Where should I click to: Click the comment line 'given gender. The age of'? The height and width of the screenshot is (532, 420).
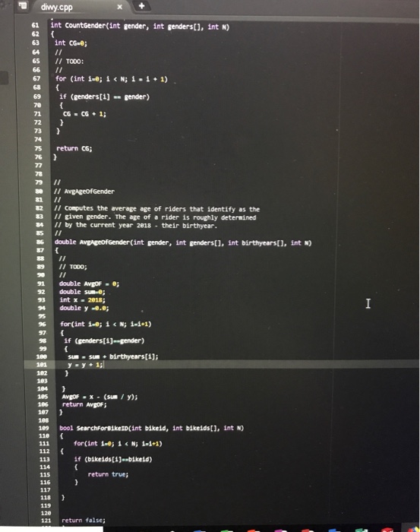point(155,217)
